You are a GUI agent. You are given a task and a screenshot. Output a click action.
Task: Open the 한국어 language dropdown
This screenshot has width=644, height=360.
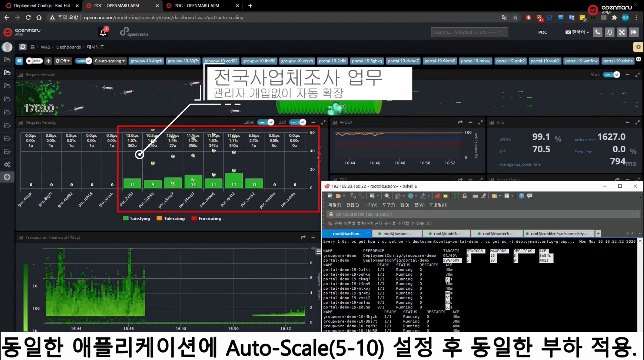[x=577, y=32]
